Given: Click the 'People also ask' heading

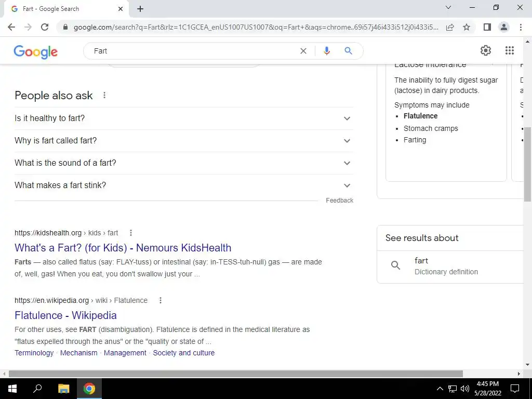Looking at the screenshot, I should pyautogui.click(x=54, y=96).
